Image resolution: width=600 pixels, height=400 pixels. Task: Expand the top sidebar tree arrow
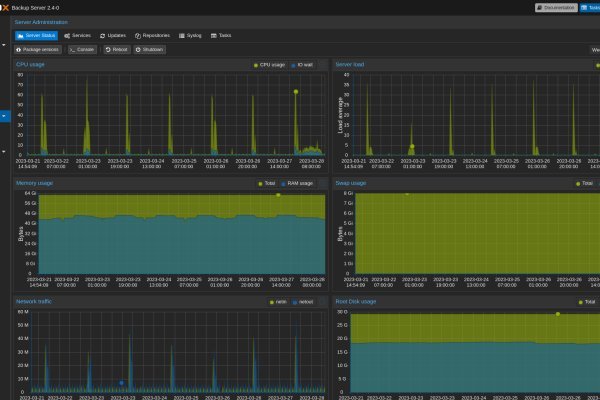coord(4,45)
